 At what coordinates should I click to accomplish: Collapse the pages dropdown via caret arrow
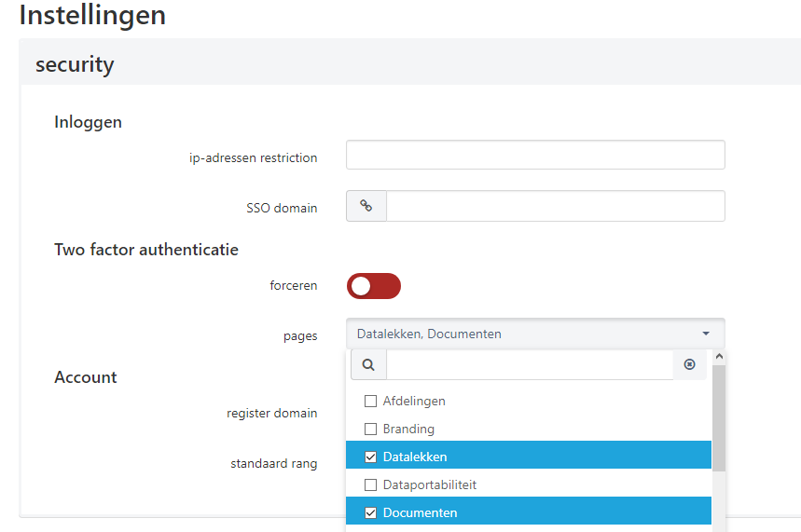(706, 334)
